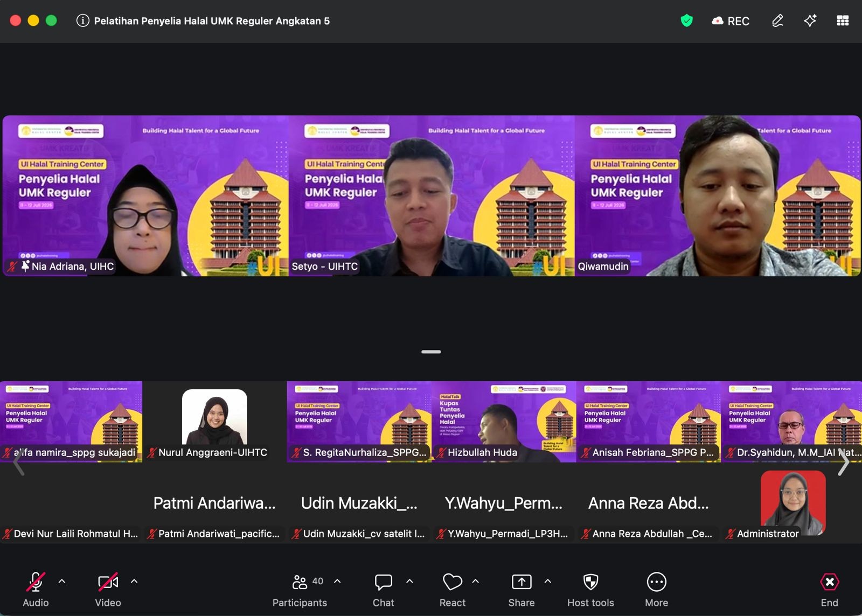Open the React heart menu
Viewport: 862px width, 616px height.
point(453,589)
